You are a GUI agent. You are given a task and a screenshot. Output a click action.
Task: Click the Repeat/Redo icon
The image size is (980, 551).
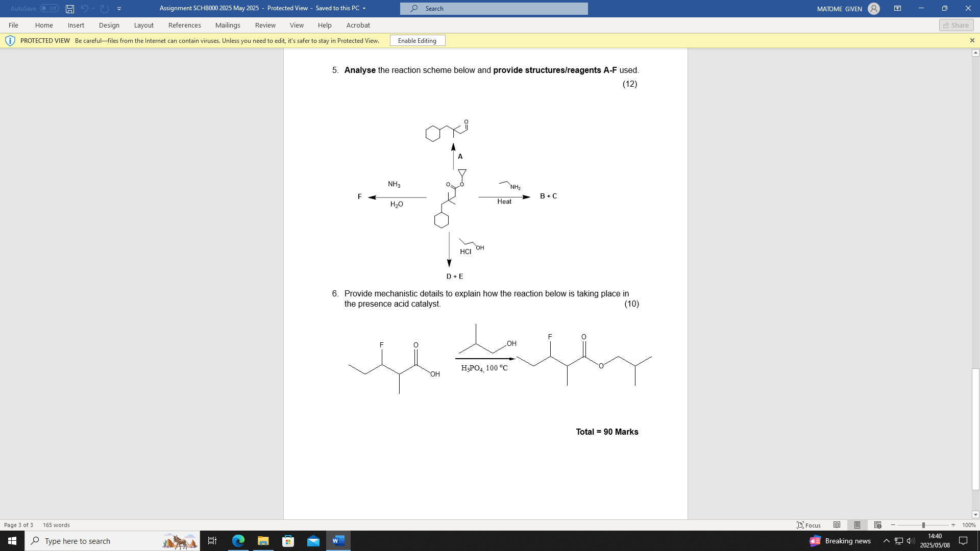pyautogui.click(x=104, y=8)
